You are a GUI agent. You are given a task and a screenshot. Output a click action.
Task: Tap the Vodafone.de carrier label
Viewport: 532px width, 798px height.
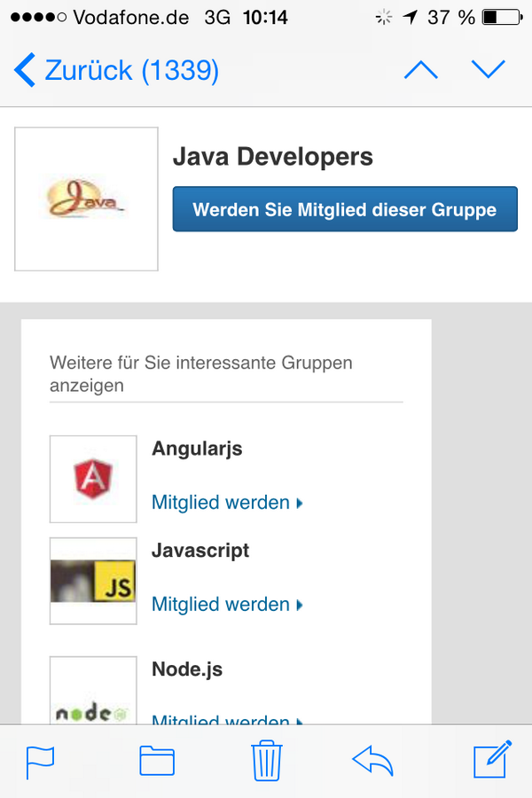(x=131, y=18)
